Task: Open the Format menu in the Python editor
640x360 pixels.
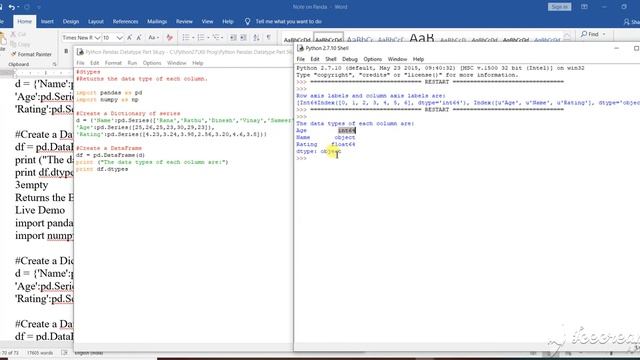Action: [113, 63]
